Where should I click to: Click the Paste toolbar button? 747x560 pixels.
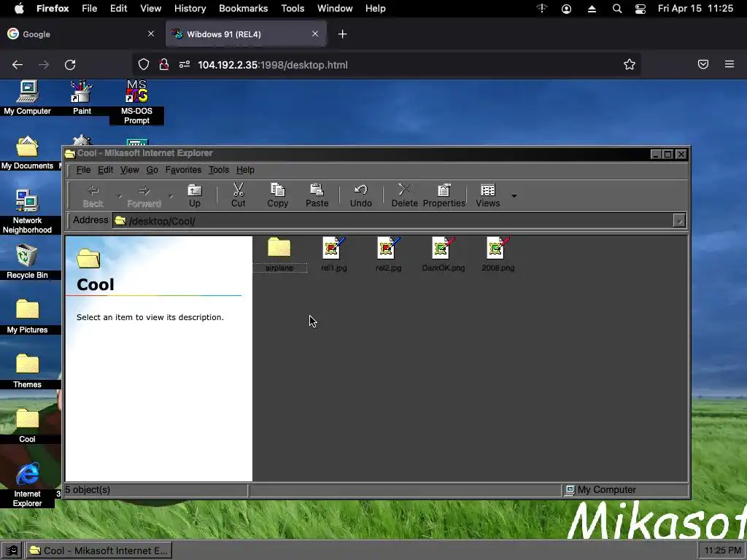click(317, 195)
